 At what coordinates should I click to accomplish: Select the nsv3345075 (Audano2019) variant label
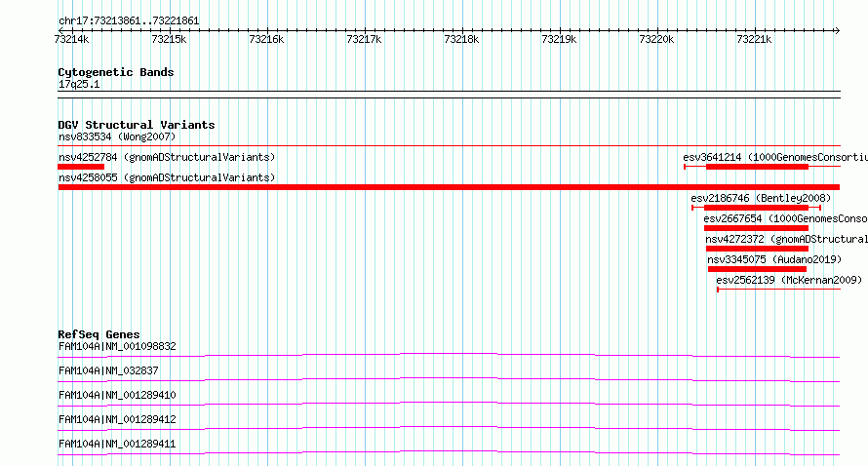(x=774, y=259)
